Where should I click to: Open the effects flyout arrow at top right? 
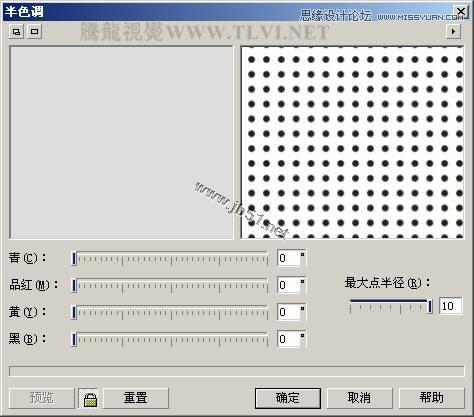coord(453,32)
